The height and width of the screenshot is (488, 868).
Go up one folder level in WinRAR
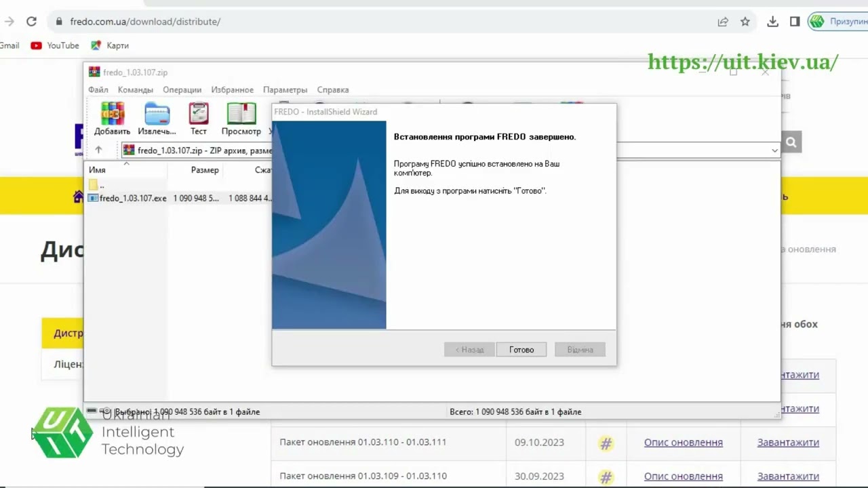[x=98, y=150]
